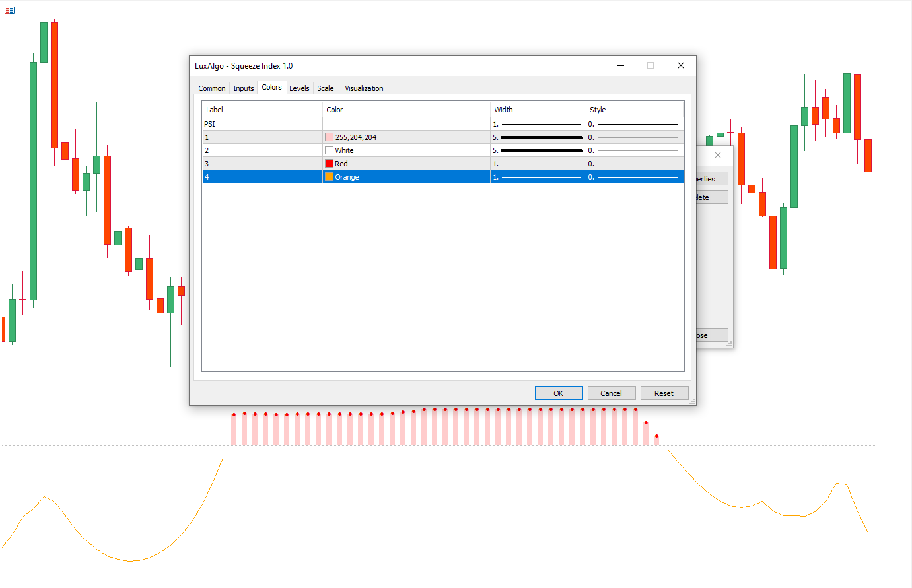
Task: Click the Style column header
Action: tap(635, 110)
